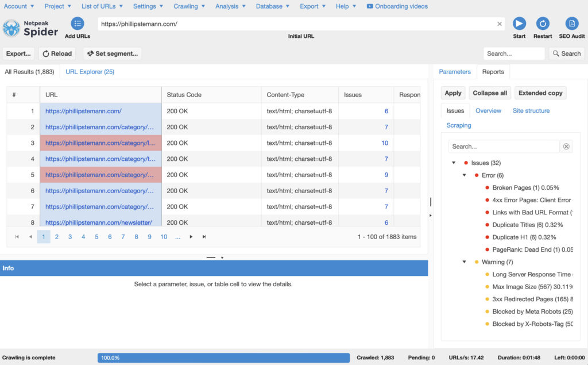
Task: Clear the Initial URL field with the X
Action: [x=499, y=24]
